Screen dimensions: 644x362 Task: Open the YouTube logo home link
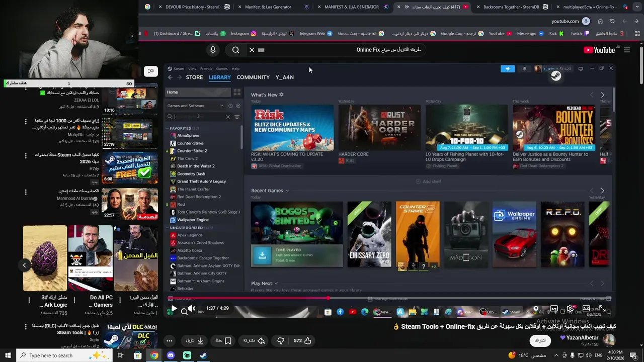[599, 50]
